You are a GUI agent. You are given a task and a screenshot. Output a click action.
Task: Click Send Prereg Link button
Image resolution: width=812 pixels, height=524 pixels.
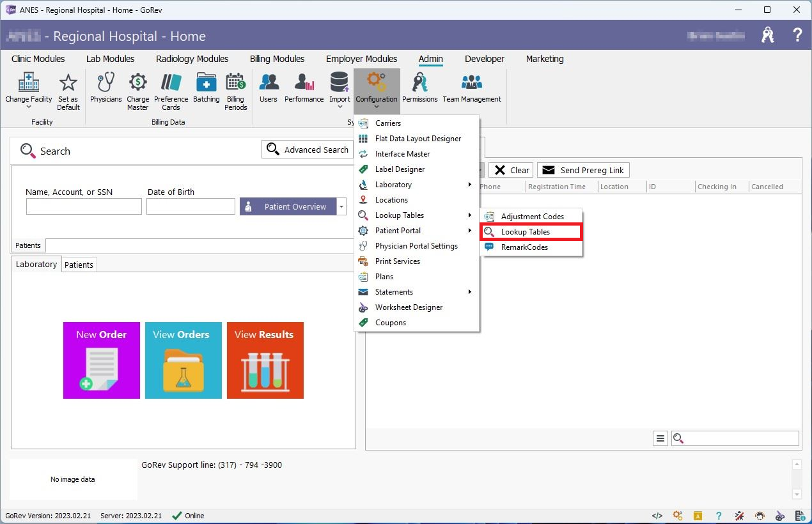click(583, 170)
